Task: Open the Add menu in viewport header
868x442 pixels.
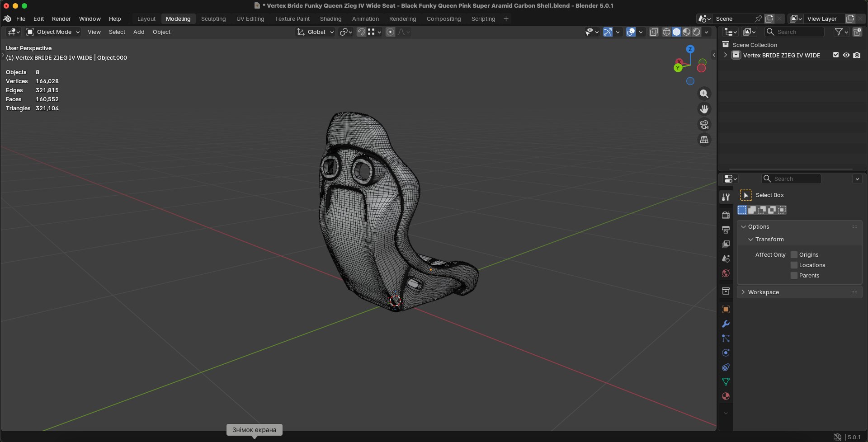Action: [x=139, y=32]
